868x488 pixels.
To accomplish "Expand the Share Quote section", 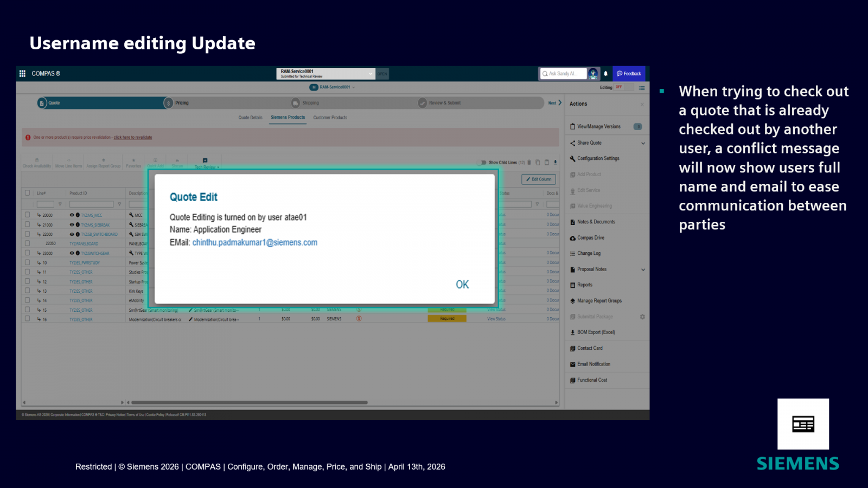I will point(643,143).
